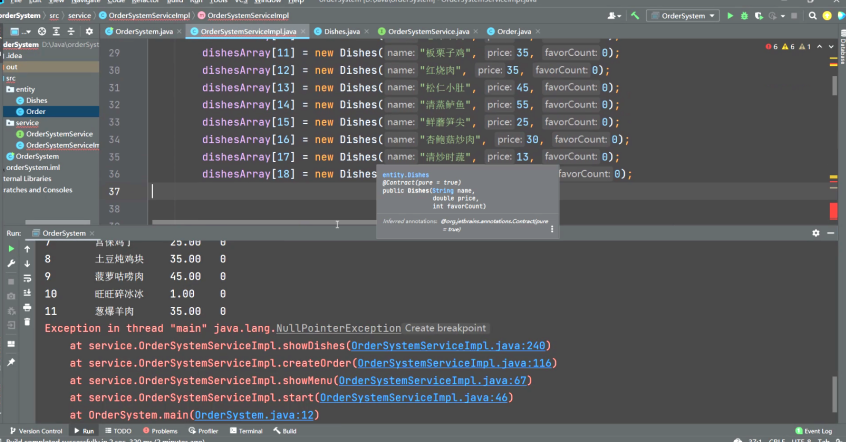Open Run panel settings gear icon
This screenshot has height=442, width=846.
(x=815, y=233)
